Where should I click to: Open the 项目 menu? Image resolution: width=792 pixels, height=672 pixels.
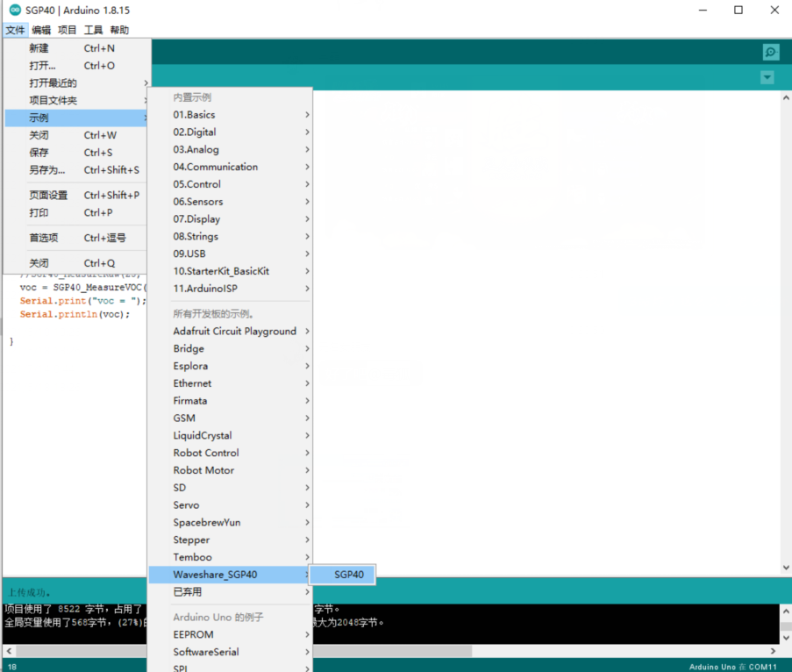coord(68,30)
